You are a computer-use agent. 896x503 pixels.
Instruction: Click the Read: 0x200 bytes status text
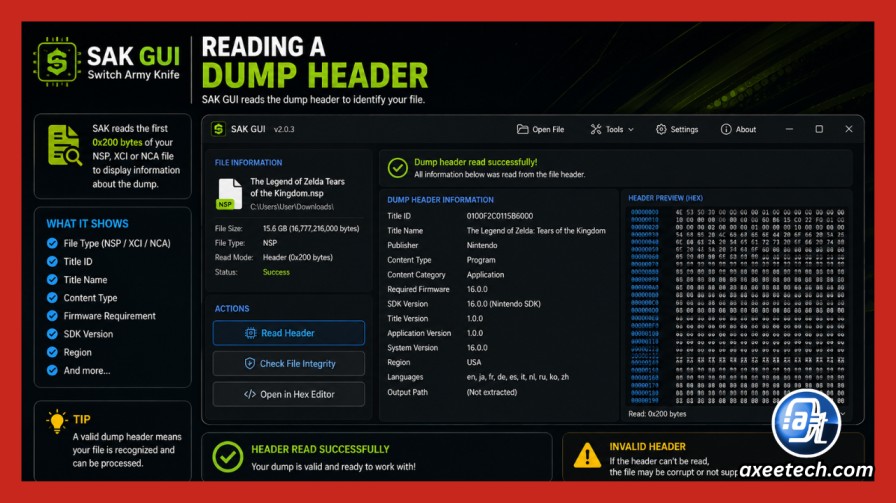tap(657, 414)
